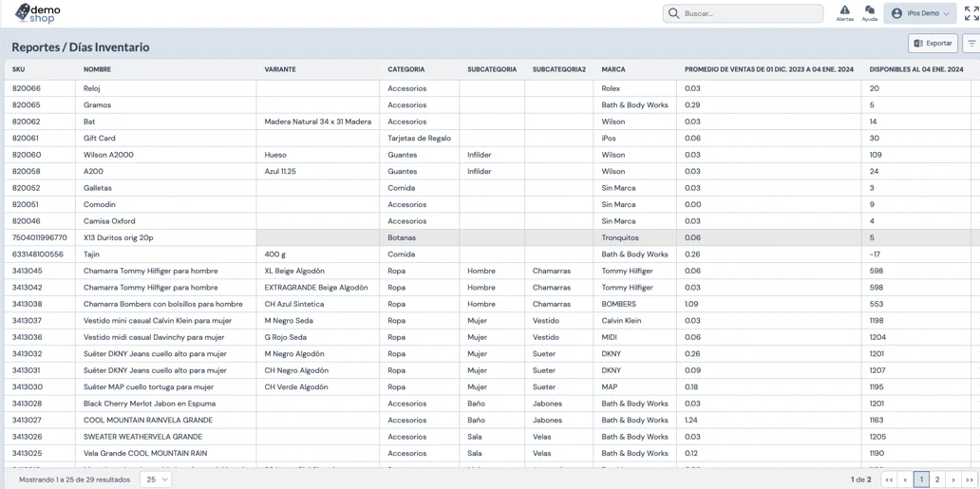Select page 1 in pagination
This screenshot has width=980, height=489.
tap(921, 480)
